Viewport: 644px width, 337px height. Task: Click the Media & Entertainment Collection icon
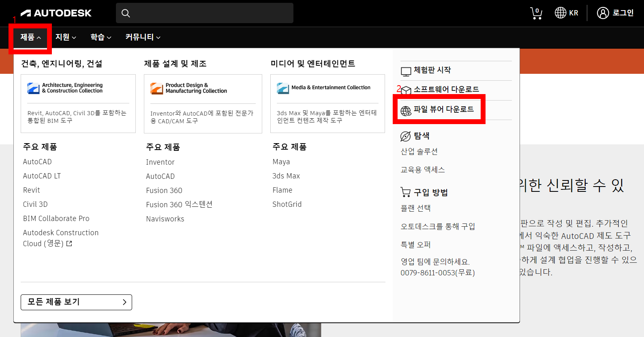[x=283, y=88]
